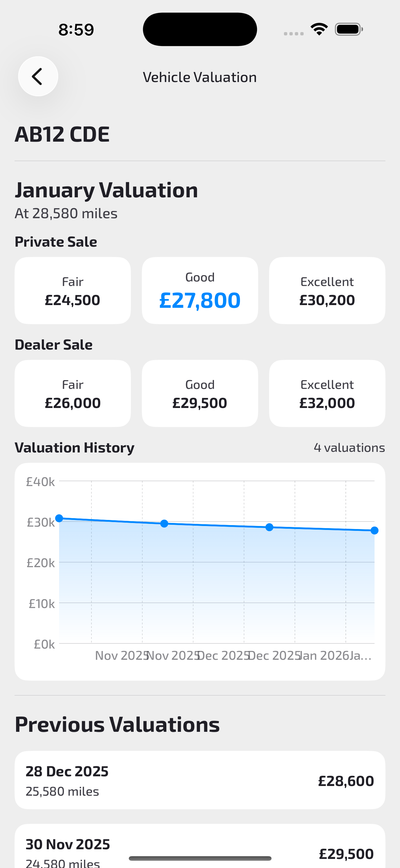Tap second data point on history chart
400x868 pixels.
(164, 524)
